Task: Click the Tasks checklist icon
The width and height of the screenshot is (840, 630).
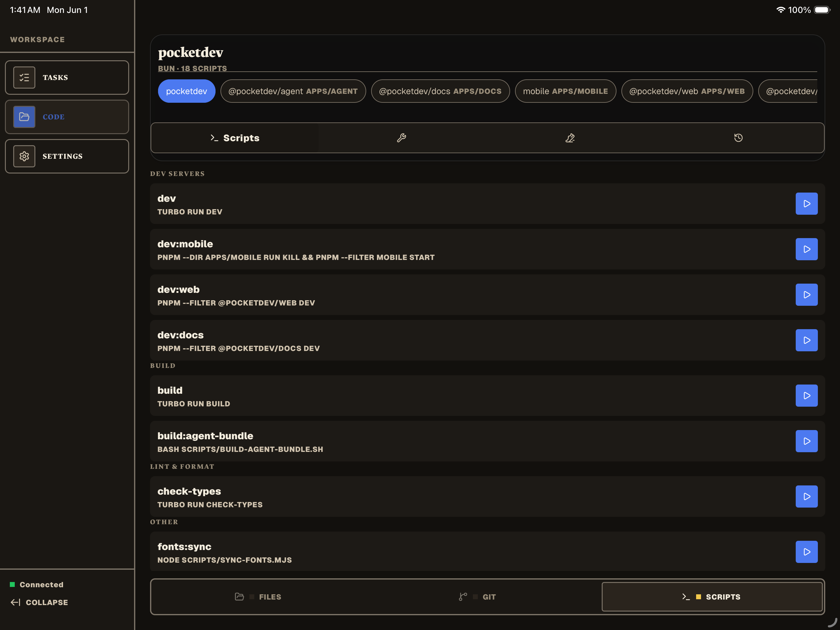Action: point(24,78)
